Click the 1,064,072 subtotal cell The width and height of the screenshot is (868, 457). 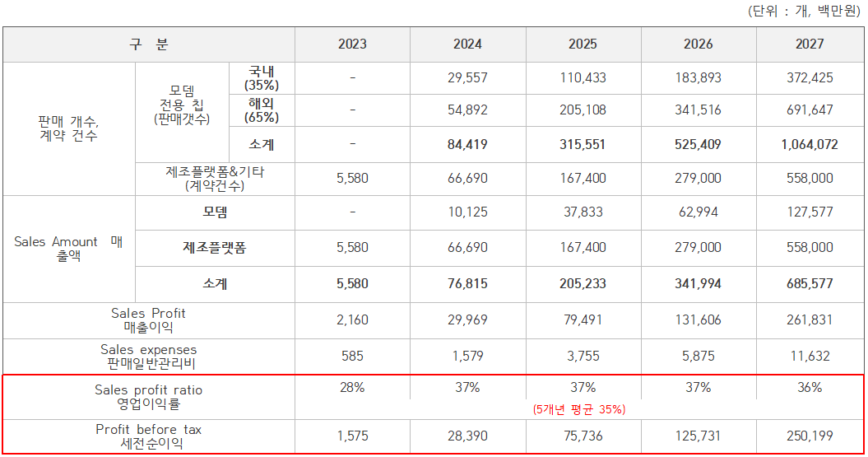pyautogui.click(x=810, y=144)
